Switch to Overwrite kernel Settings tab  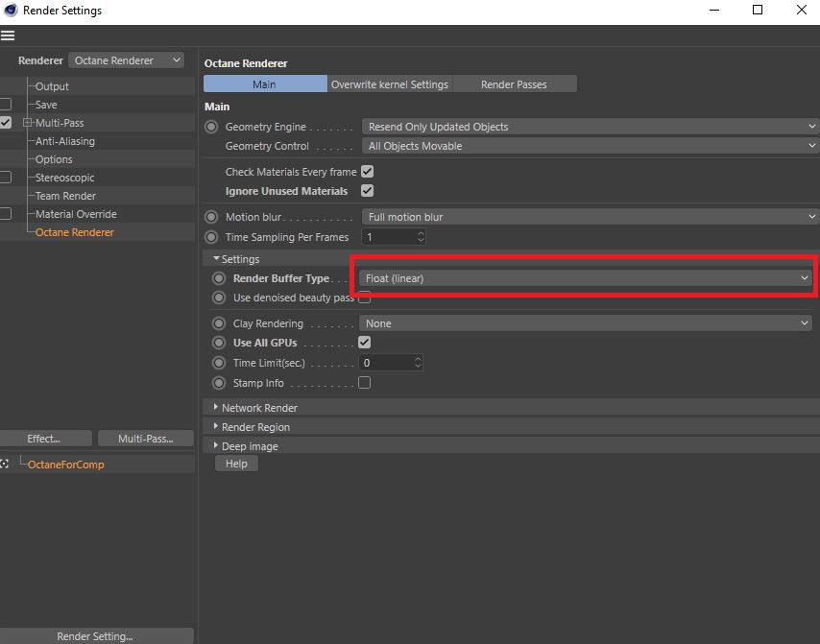pos(390,84)
